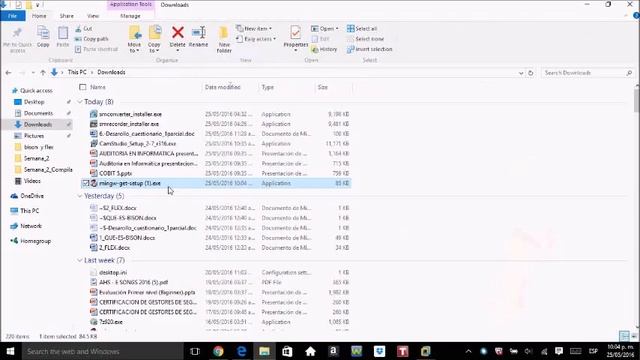Click the Cut scissors command
Screen dimensions: 640x360
(x=84, y=29)
